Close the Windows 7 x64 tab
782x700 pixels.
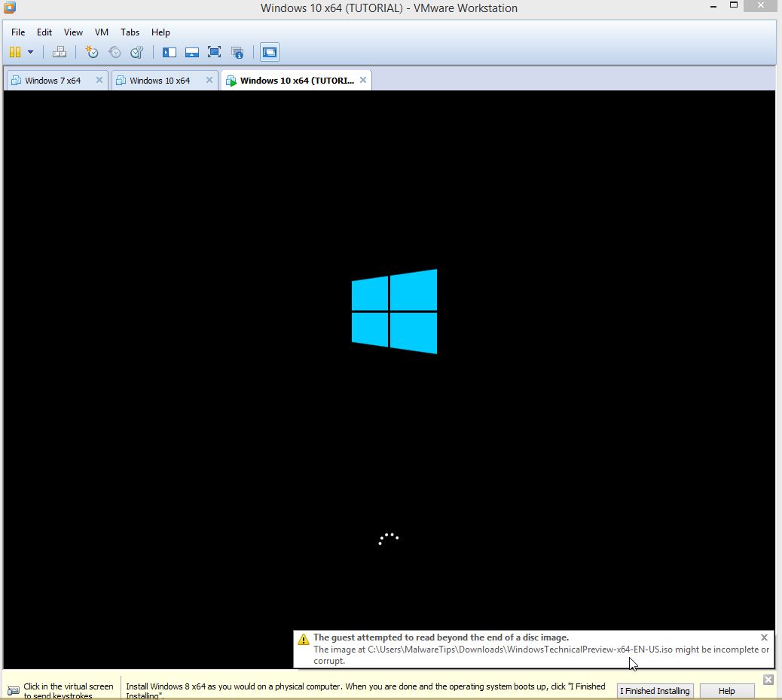99,80
